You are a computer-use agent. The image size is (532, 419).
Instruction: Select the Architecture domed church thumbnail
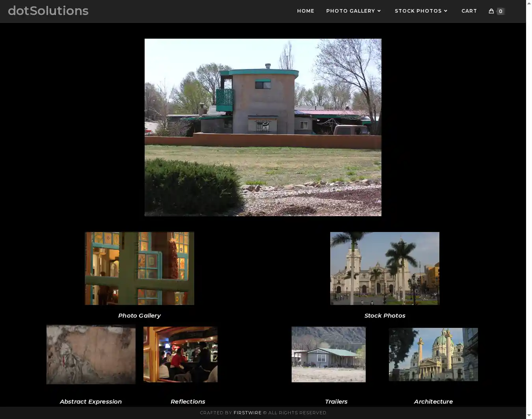[433, 354]
